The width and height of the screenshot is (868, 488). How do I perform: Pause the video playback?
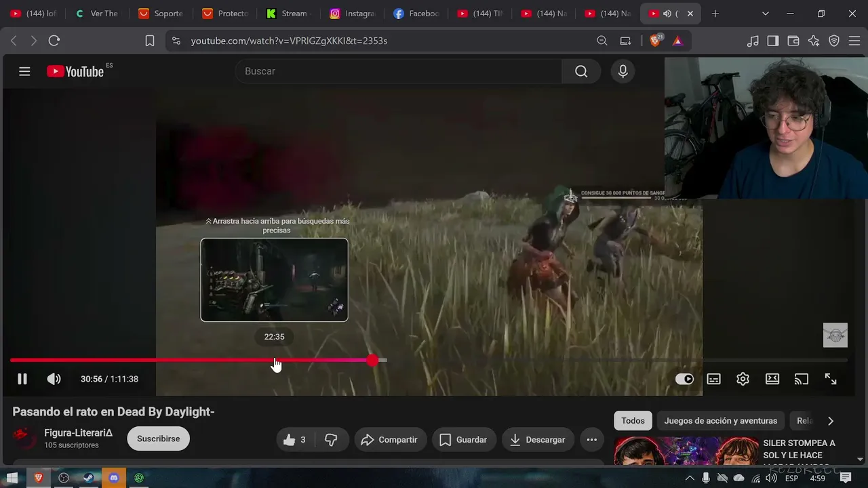(x=22, y=379)
